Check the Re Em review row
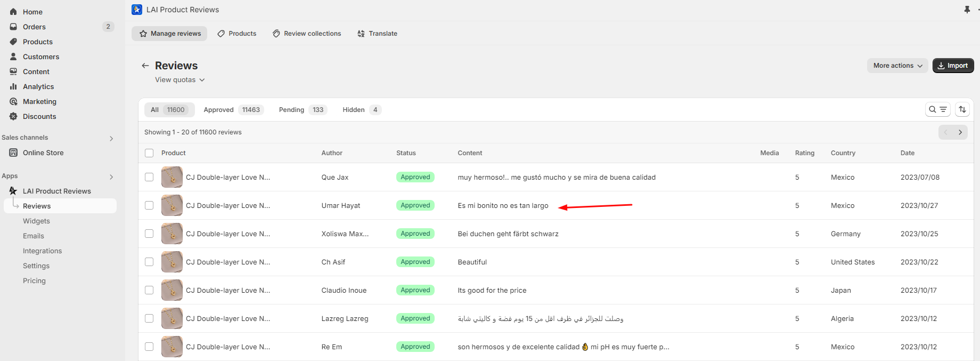 click(149, 347)
